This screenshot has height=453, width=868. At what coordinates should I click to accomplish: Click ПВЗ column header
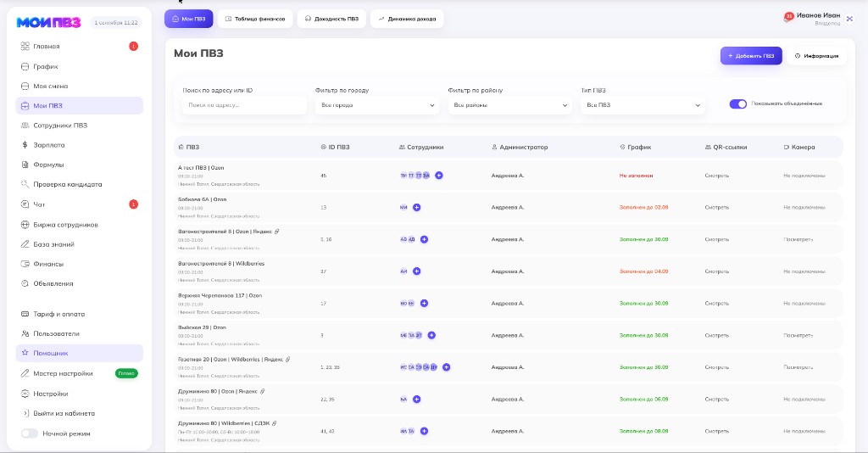[x=189, y=148]
